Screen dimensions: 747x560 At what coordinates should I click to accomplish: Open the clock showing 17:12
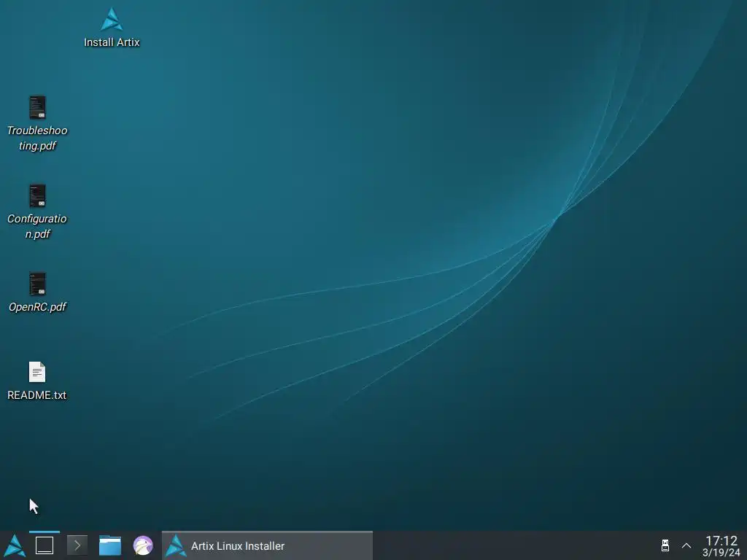[721, 546]
